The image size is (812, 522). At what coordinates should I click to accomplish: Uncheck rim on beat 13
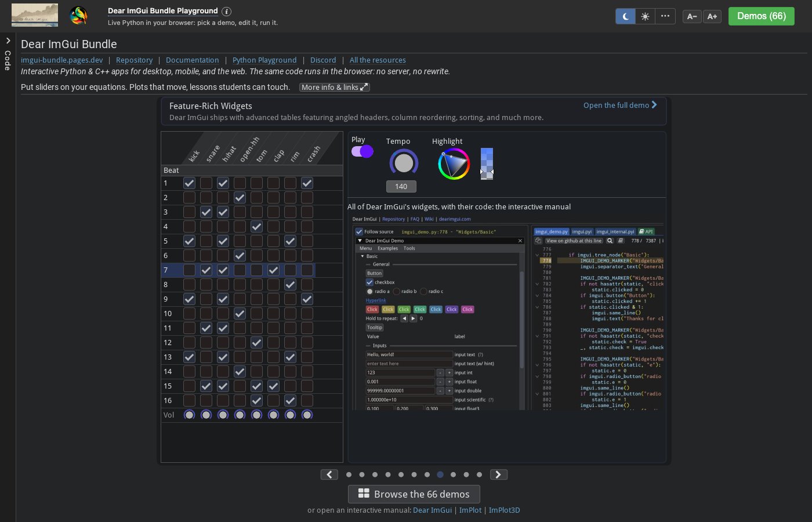pyautogui.click(x=290, y=357)
